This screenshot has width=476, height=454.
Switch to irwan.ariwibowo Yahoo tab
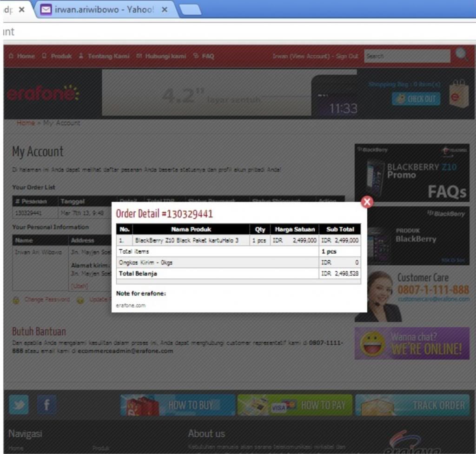pos(104,10)
